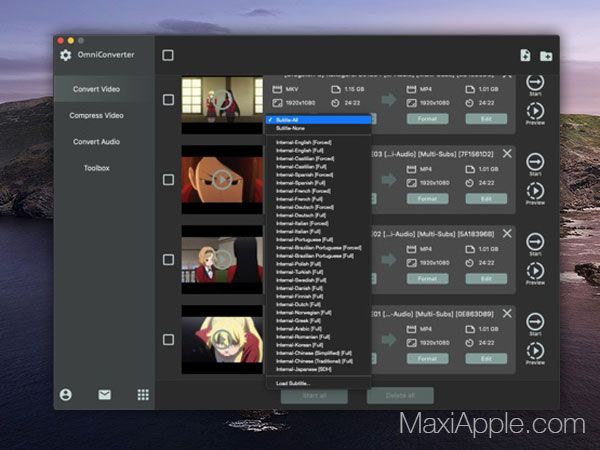Open the apps grid icon
The width and height of the screenshot is (600, 450).
point(143,395)
